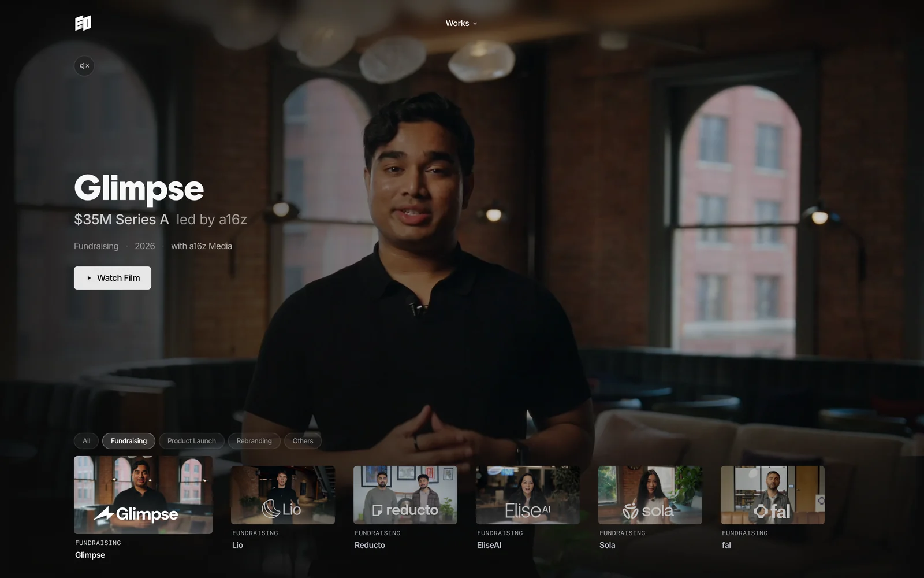Click the EliseAI title text
The height and width of the screenshot is (578, 924).
click(x=489, y=545)
